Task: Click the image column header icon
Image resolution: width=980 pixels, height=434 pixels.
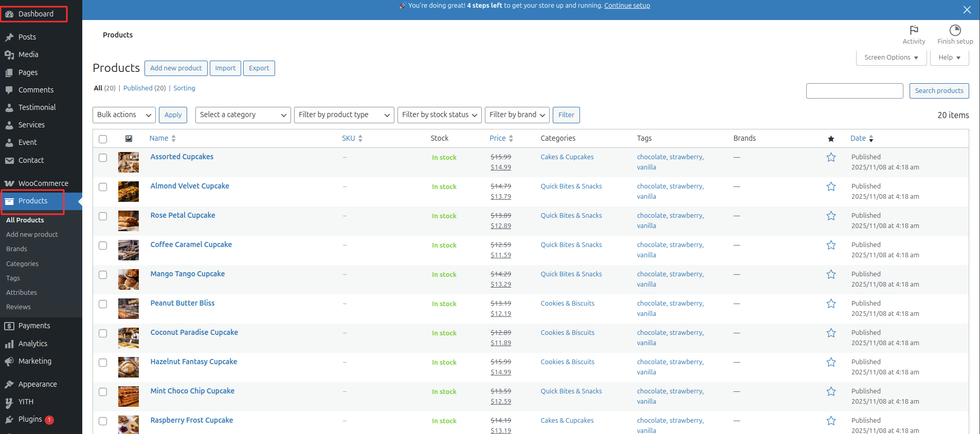Action: (x=129, y=139)
